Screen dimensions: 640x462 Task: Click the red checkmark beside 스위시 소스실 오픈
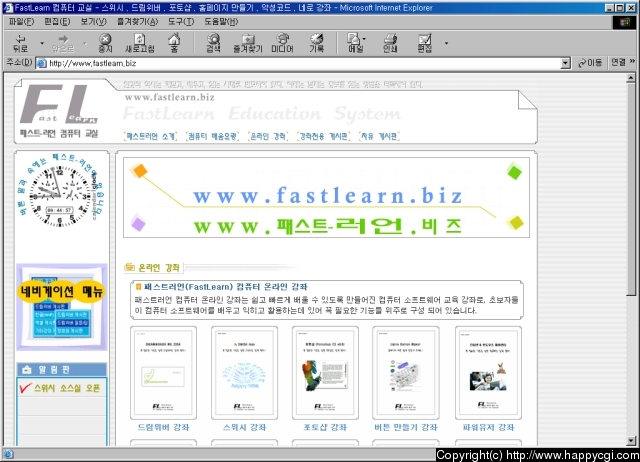point(25,387)
